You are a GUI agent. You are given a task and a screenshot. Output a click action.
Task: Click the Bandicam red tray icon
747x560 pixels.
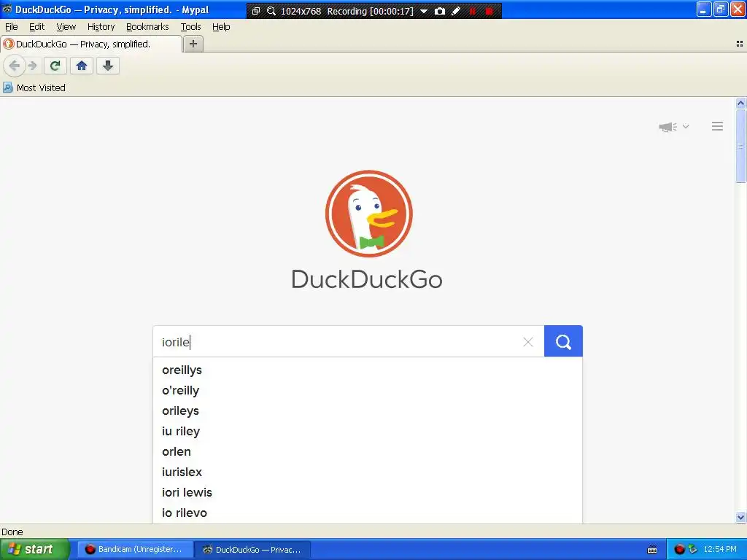(x=679, y=549)
